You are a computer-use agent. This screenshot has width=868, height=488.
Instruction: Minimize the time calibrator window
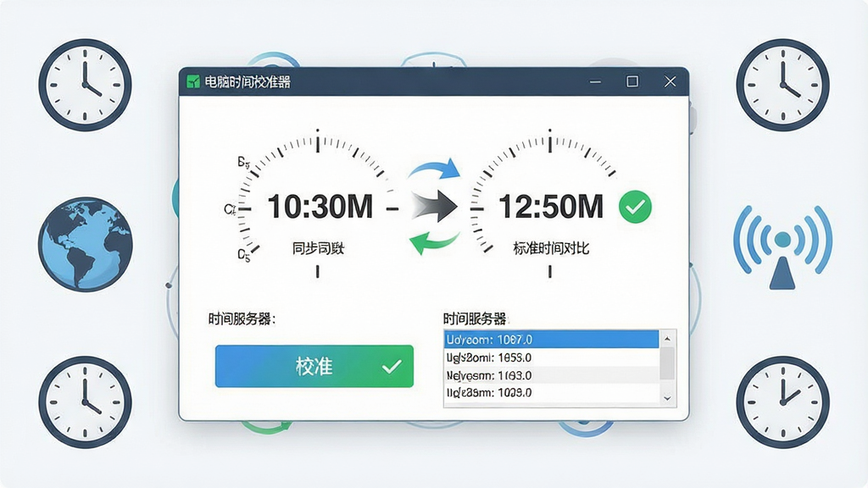point(595,82)
